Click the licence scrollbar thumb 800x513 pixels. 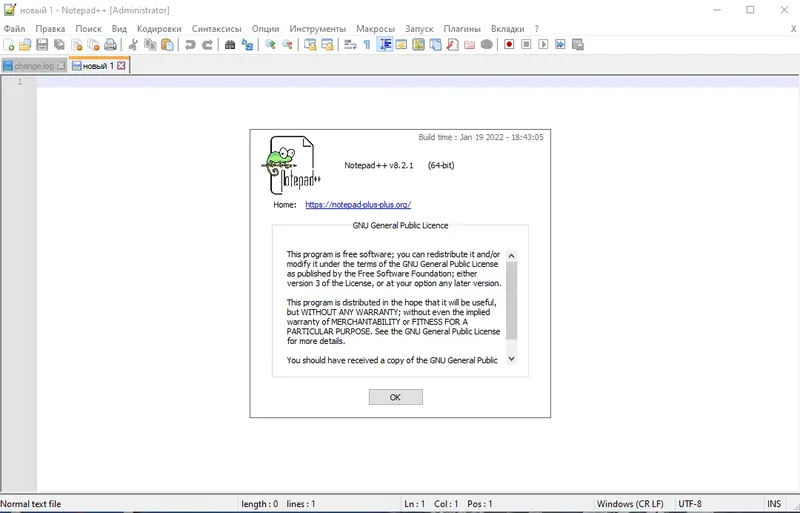(511, 301)
